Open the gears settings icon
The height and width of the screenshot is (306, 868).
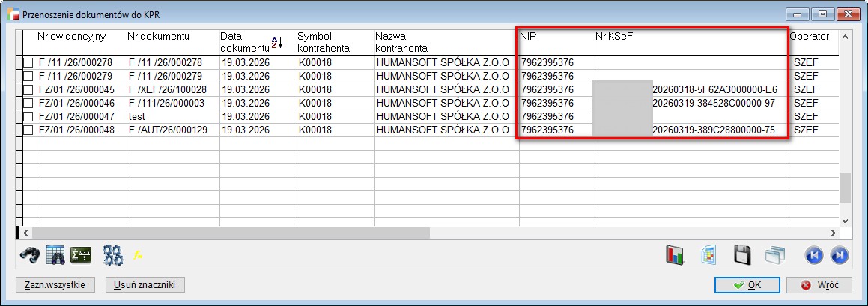[x=112, y=255]
